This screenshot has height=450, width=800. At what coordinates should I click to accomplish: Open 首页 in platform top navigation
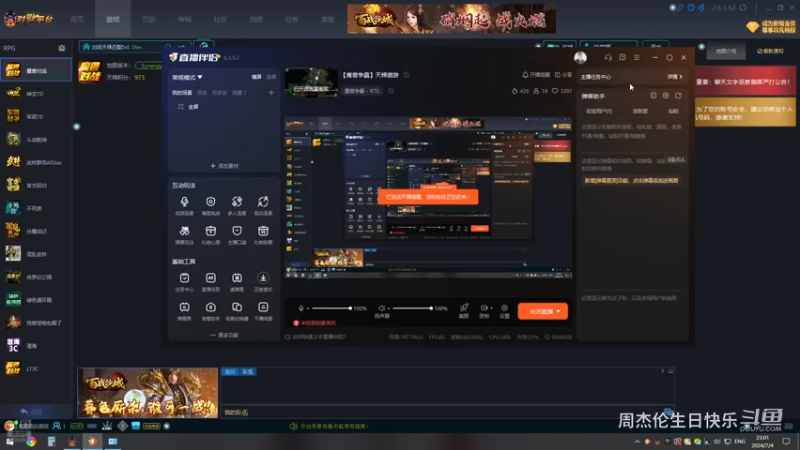click(x=77, y=19)
